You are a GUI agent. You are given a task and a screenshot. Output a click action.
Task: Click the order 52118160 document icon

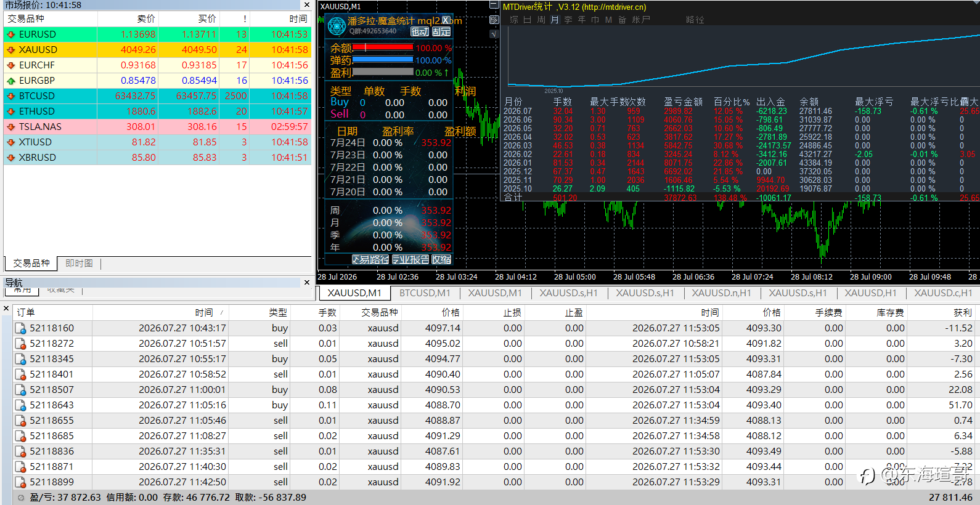[21, 328]
